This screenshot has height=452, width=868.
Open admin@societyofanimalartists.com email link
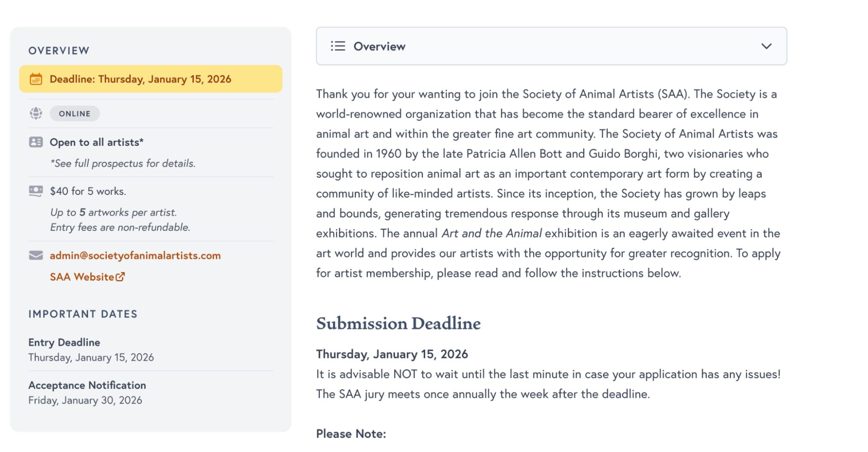click(135, 255)
